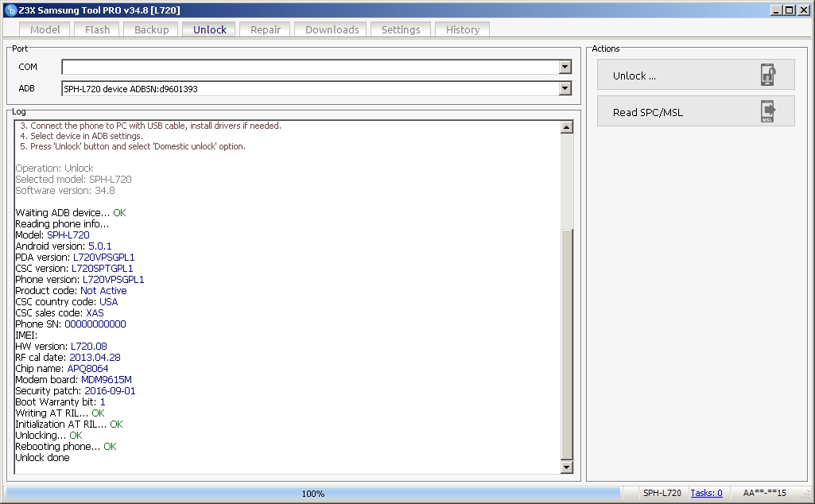Click 'Writing AT RIL... OK' log line
Viewport: 815px width, 504px height.
click(x=60, y=413)
